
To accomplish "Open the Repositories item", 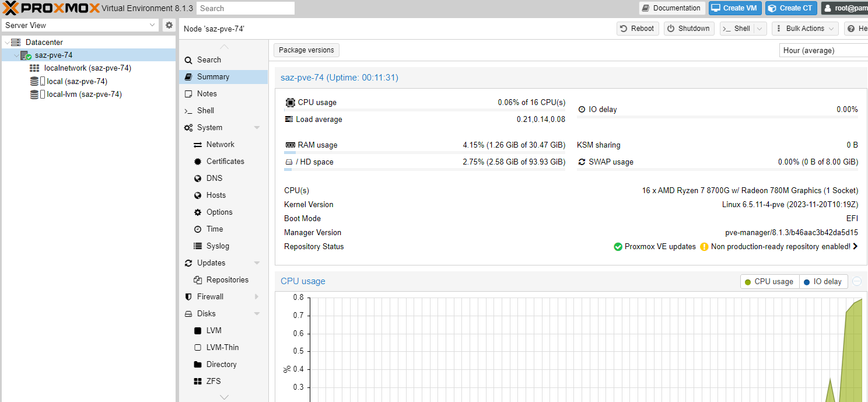I will (223, 279).
